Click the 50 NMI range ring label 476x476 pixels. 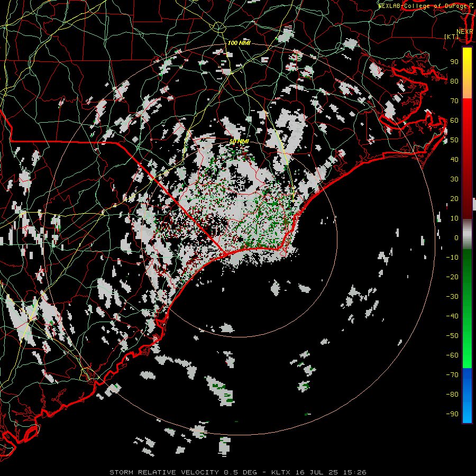tap(239, 142)
